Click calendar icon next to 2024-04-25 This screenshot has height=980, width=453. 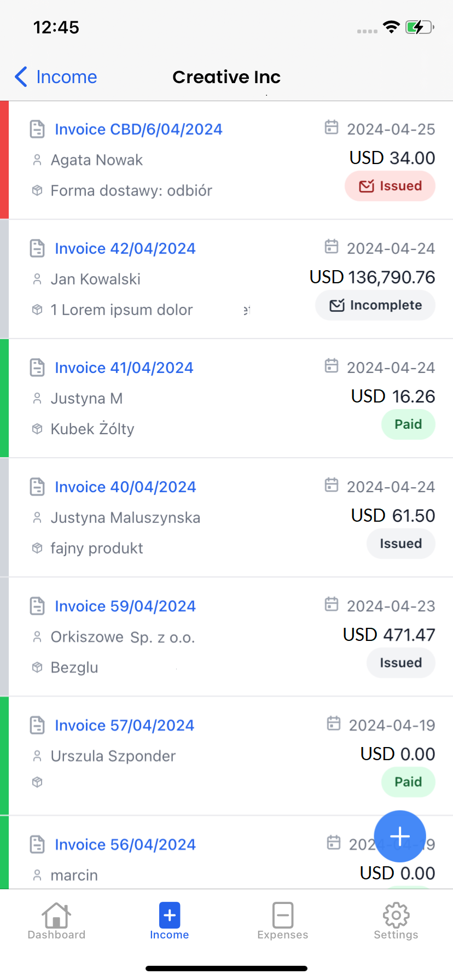tap(332, 127)
